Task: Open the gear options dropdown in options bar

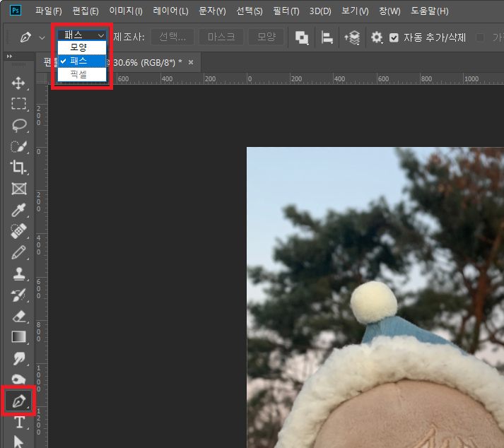Action: click(377, 37)
